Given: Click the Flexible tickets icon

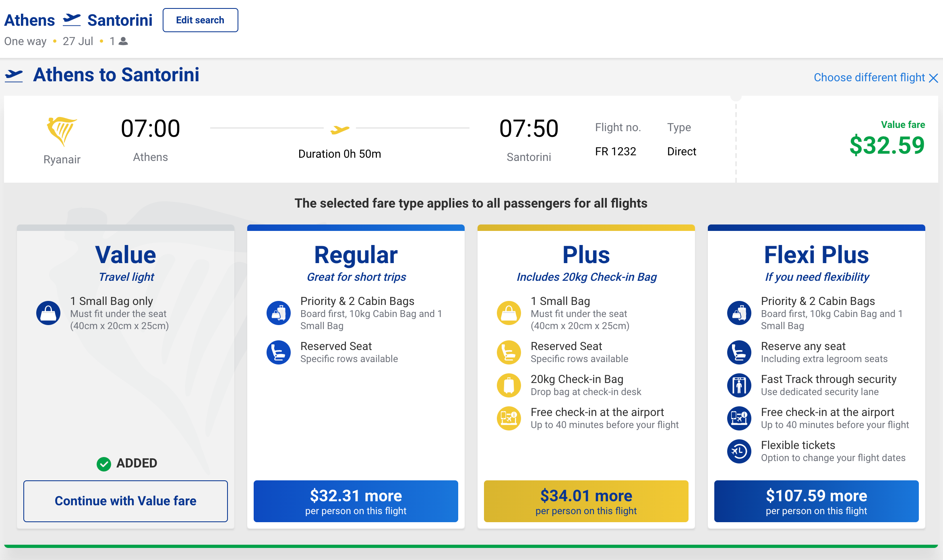Looking at the screenshot, I should [739, 451].
